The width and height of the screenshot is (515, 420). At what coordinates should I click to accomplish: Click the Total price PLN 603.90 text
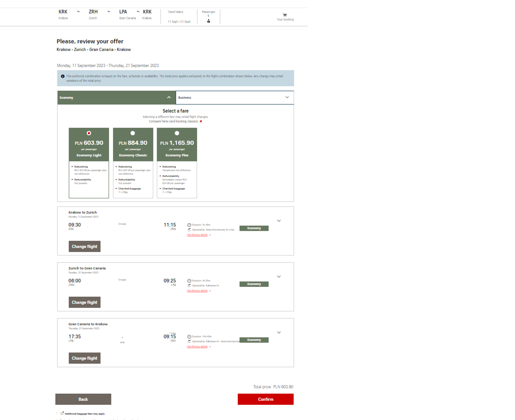click(x=273, y=387)
